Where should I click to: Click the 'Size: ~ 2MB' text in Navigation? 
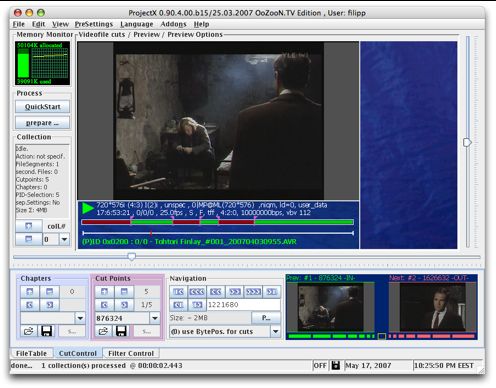coord(189,318)
